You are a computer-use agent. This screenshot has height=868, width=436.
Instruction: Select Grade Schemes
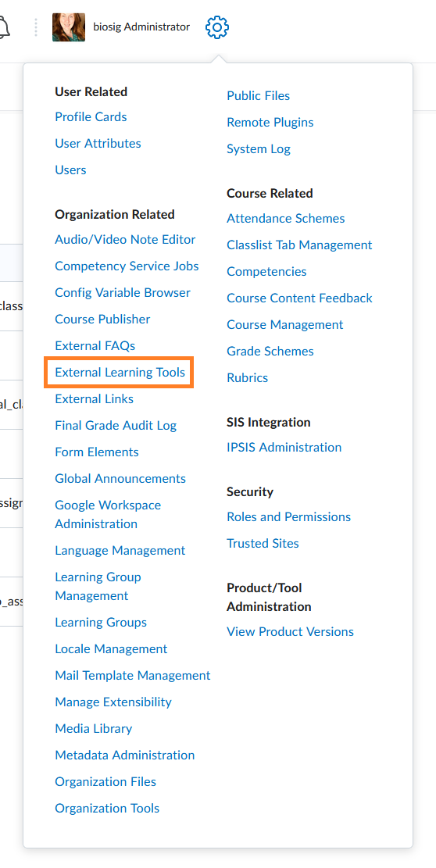270,351
